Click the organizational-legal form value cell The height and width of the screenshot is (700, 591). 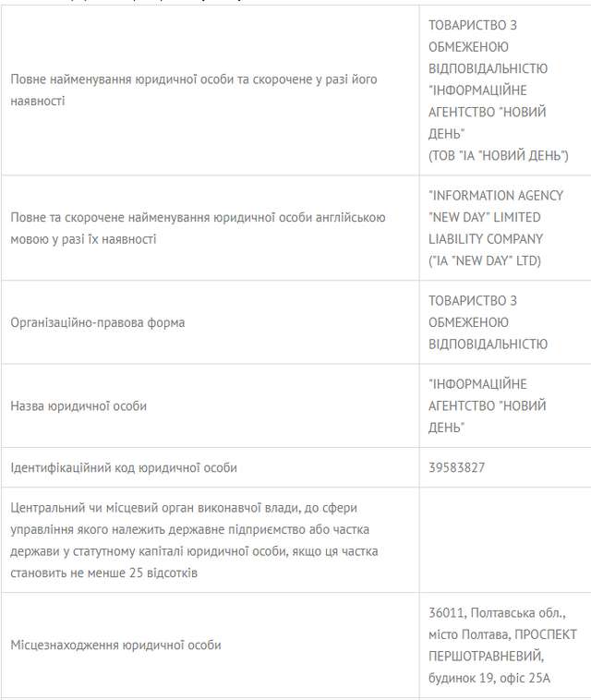pyautogui.click(x=488, y=322)
